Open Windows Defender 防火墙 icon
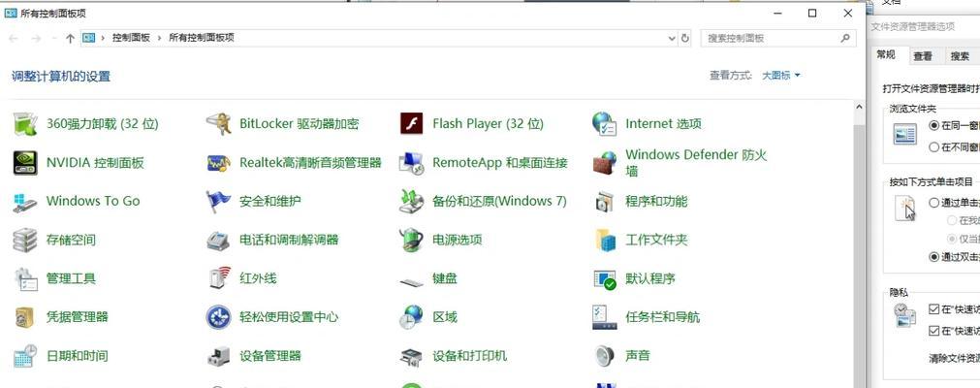This screenshot has width=980, height=388. point(604,163)
